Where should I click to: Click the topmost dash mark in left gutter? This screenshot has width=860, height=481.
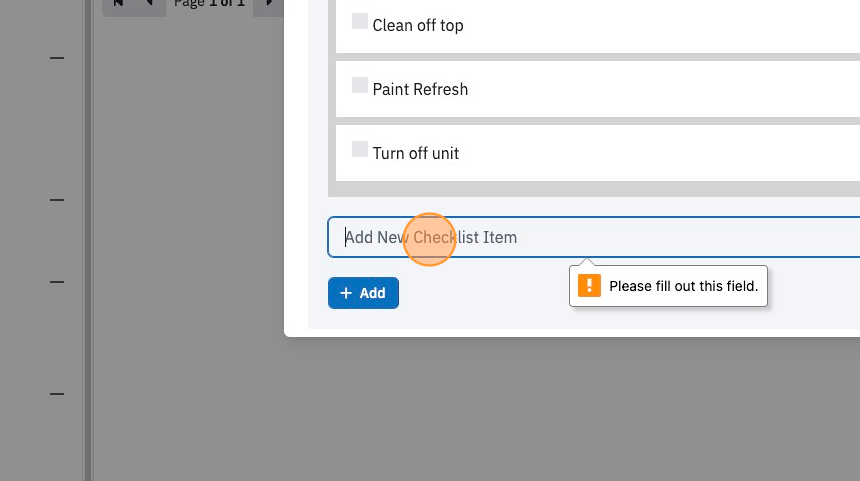pyautogui.click(x=57, y=58)
